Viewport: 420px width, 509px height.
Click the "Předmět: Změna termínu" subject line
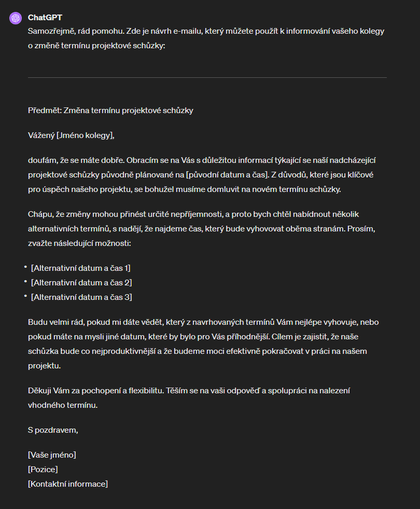(110, 111)
